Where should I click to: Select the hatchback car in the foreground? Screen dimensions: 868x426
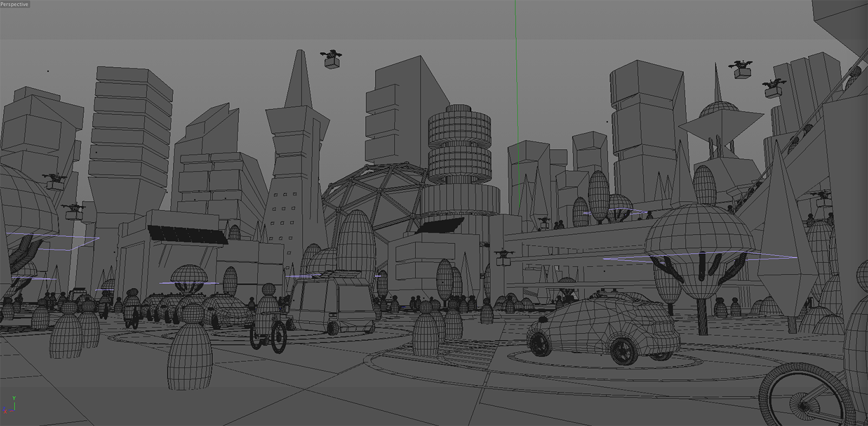604,329
